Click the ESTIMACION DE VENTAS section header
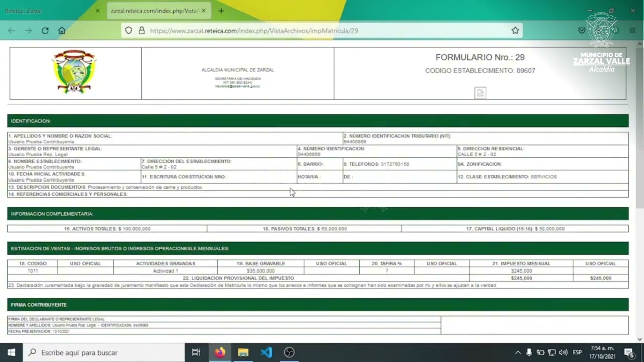The height and width of the screenshot is (362, 644). coord(317,248)
